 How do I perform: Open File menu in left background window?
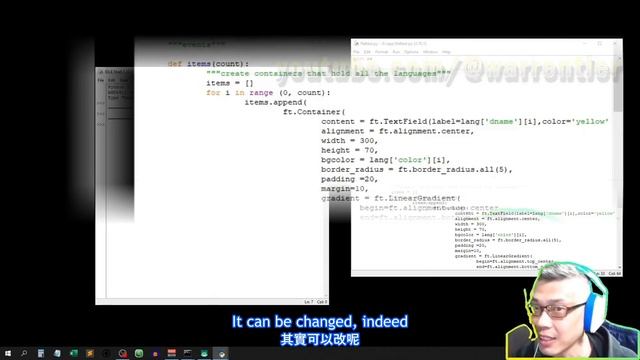[100, 80]
